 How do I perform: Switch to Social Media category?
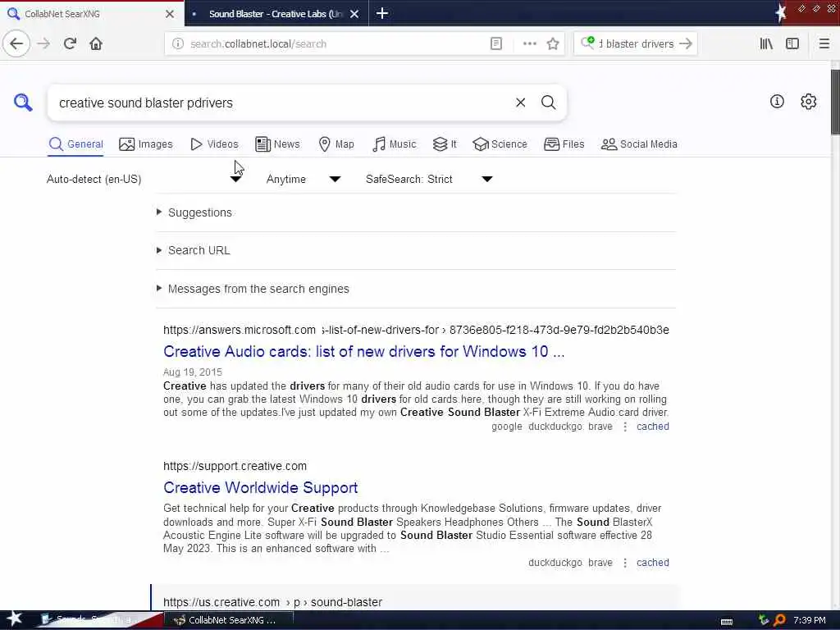coord(639,144)
